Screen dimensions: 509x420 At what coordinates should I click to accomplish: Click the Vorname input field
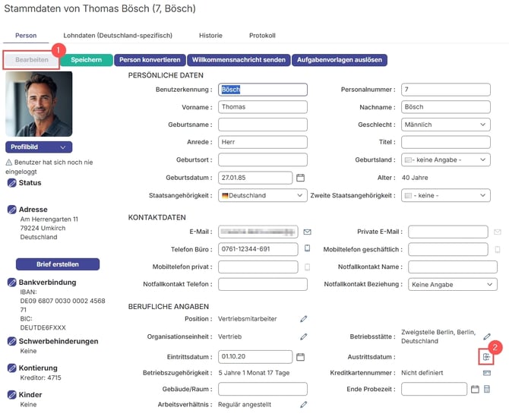pos(262,107)
